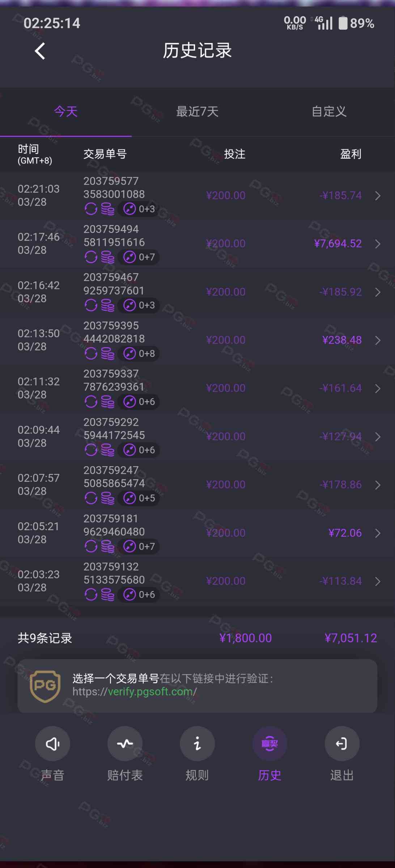Open the 规则 info icon
The width and height of the screenshot is (395, 868).
click(x=197, y=744)
